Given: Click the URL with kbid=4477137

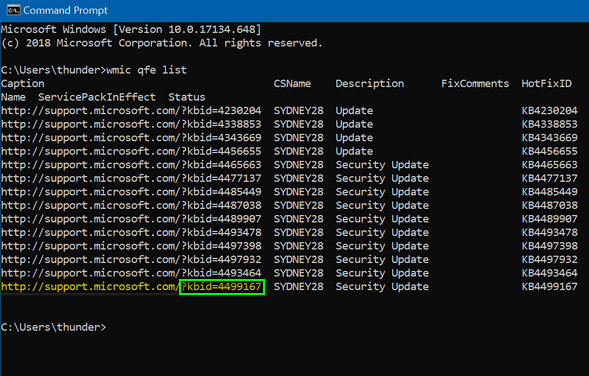Looking at the screenshot, I should click(131, 178).
